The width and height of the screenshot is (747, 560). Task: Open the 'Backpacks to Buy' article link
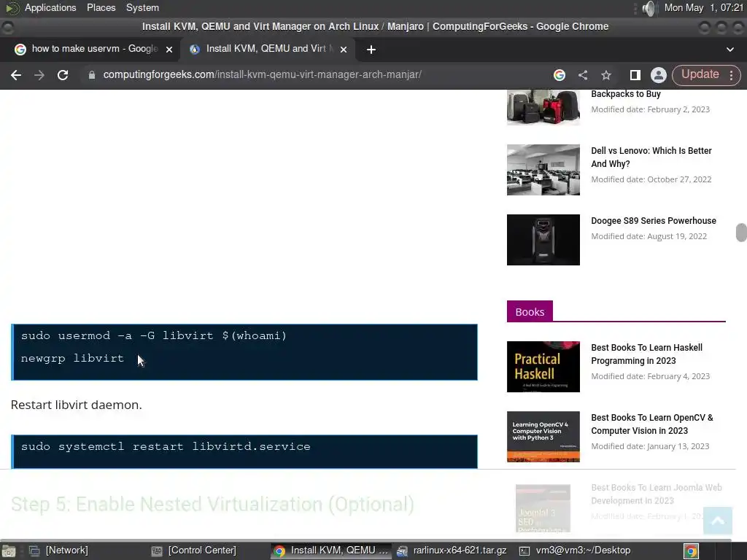(x=625, y=94)
